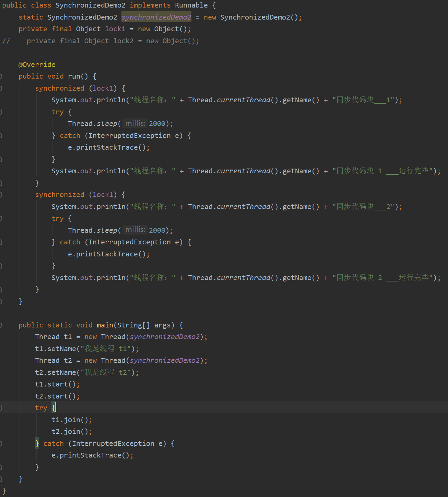The height and width of the screenshot is (497, 448).
Task: Click 'new SynchronizedDemo2()' constructor call
Action: coord(251,17)
